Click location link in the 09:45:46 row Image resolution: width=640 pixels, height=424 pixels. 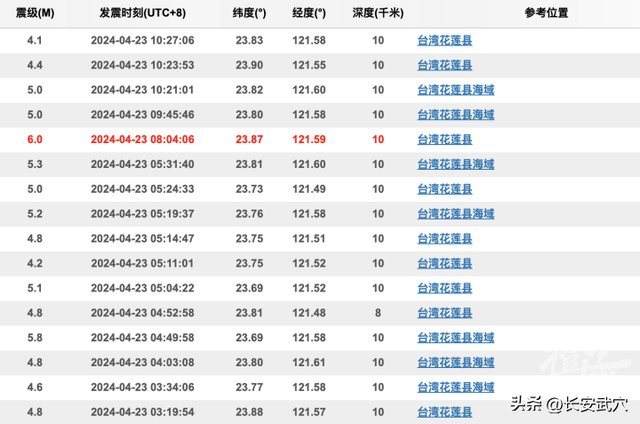pos(455,115)
